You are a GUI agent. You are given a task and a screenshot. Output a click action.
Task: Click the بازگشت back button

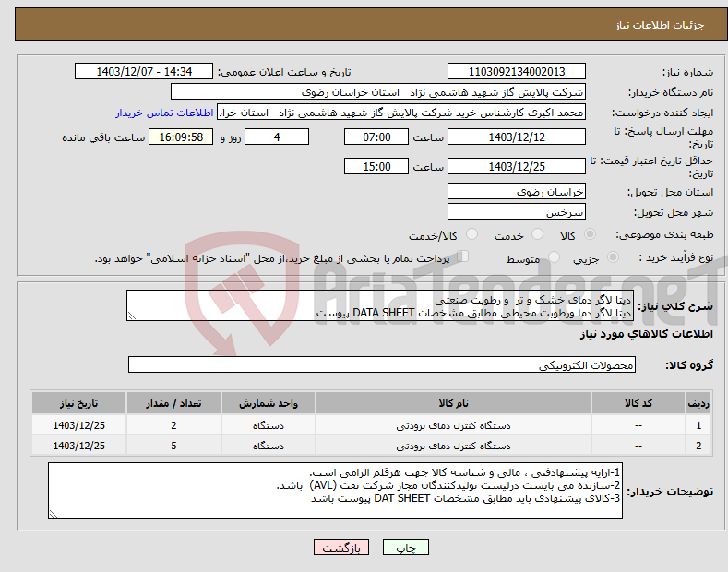pyautogui.click(x=341, y=547)
